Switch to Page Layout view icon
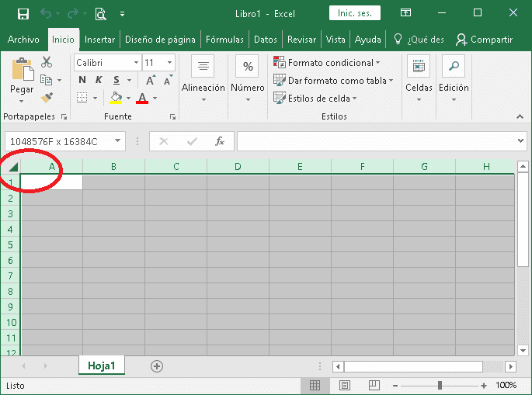The image size is (532, 395). click(x=345, y=386)
